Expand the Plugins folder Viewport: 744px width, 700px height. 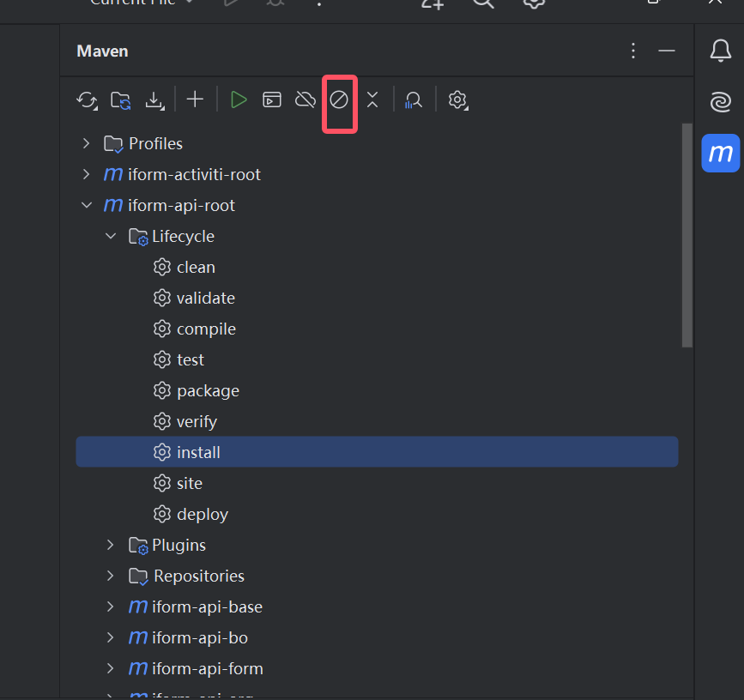coord(110,545)
